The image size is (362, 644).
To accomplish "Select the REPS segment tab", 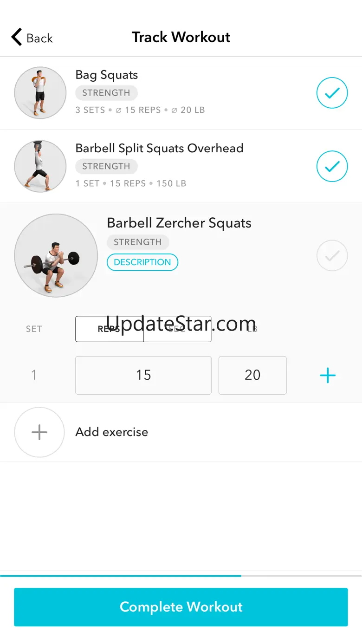I will click(110, 329).
